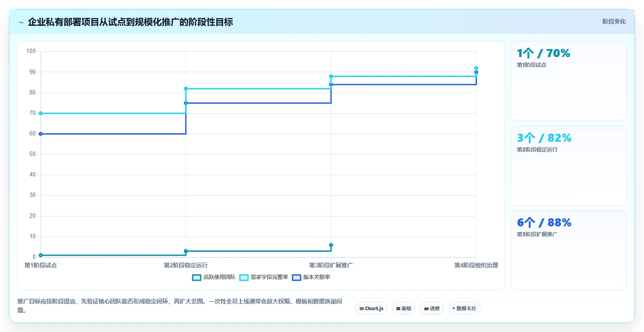Click the 需求字段完整率 point at 88
This screenshot has height=332, width=644.
[331, 76]
